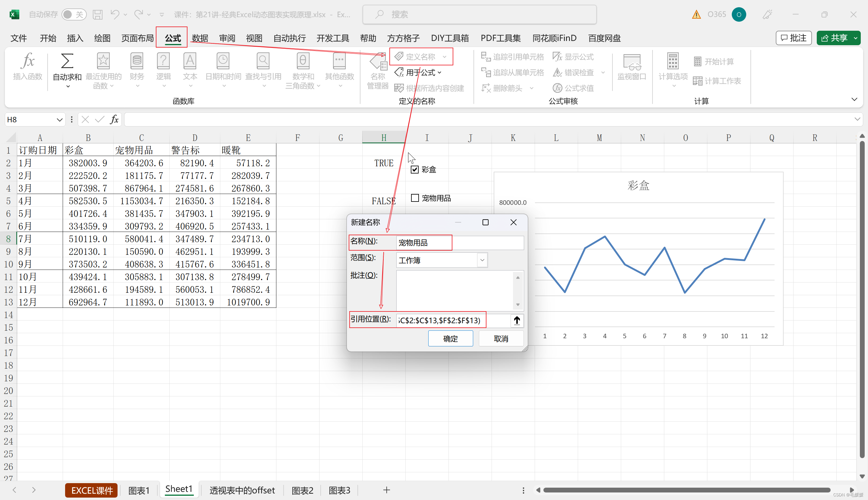
Task: Open the 透视表中的offset sheet tab
Action: pyautogui.click(x=242, y=490)
